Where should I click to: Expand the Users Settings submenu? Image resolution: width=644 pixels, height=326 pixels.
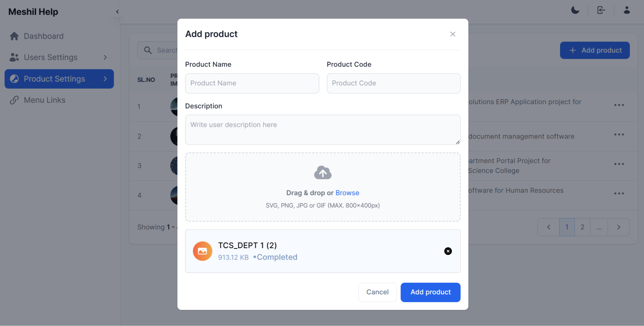[x=105, y=57]
